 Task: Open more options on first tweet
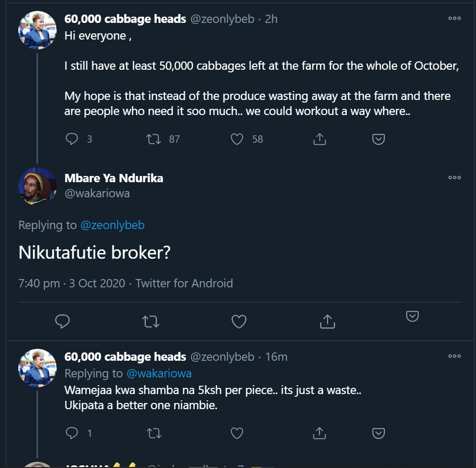click(x=454, y=18)
